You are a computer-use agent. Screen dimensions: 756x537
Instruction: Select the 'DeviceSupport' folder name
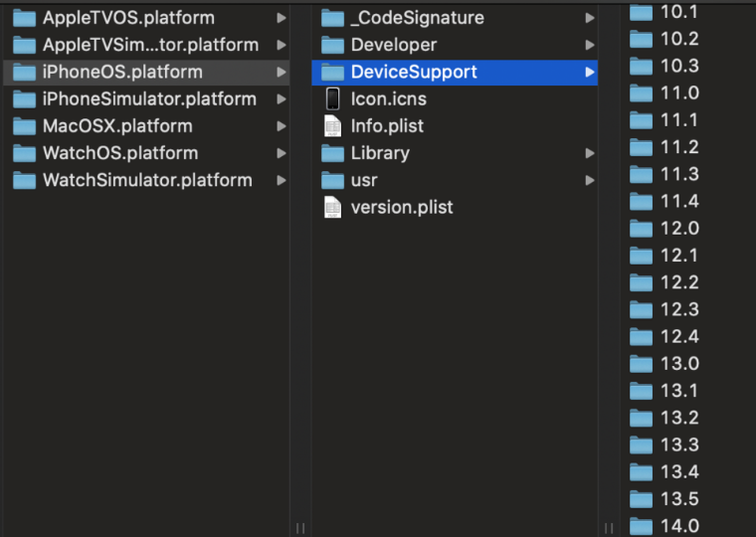point(414,72)
